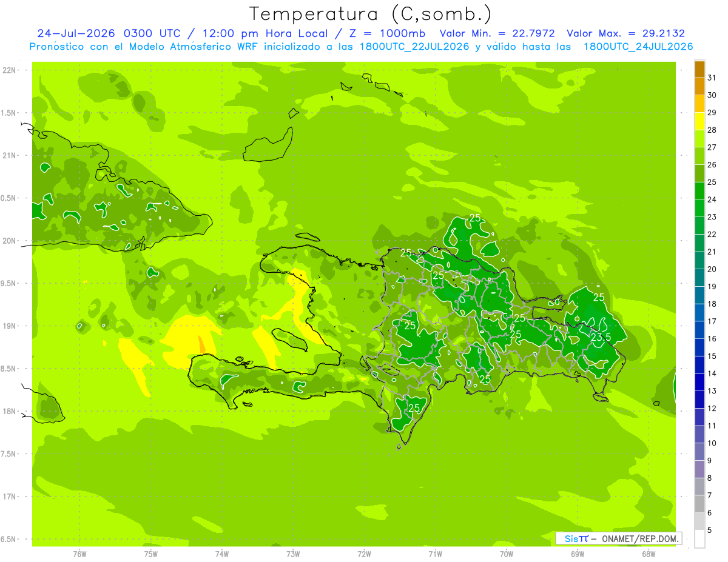This screenshot has height=562, width=728.
Task: Click the '75W' longitude axis label
Action: click(150, 554)
